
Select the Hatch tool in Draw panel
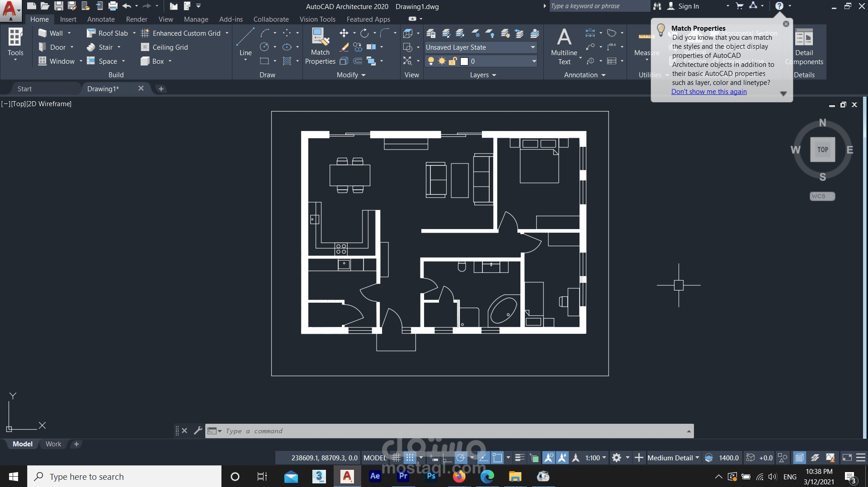pyautogui.click(x=287, y=61)
